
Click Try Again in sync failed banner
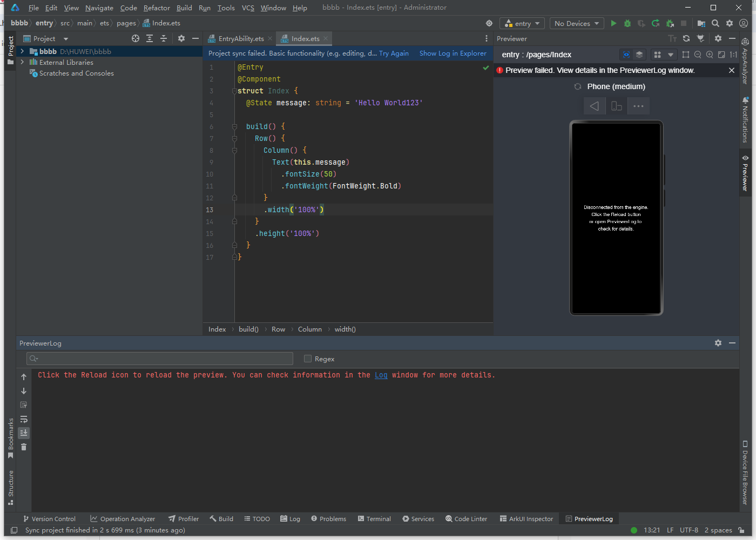pos(394,53)
